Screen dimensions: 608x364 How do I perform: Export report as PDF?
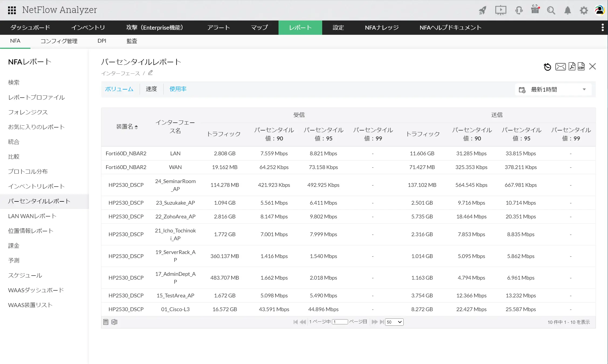coord(572,66)
